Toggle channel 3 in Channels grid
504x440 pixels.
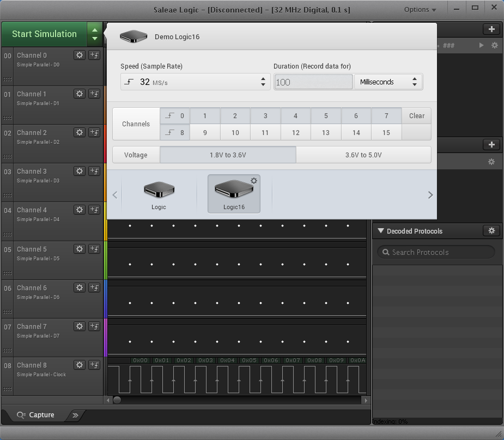[265, 115]
